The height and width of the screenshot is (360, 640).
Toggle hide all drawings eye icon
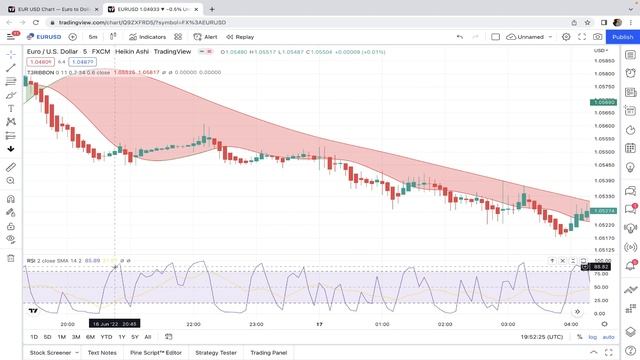[x=11, y=239]
